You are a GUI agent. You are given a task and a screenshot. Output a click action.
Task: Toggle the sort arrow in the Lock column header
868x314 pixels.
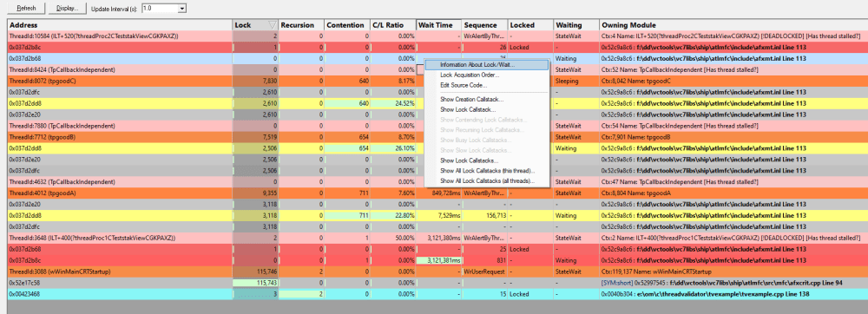coord(272,25)
